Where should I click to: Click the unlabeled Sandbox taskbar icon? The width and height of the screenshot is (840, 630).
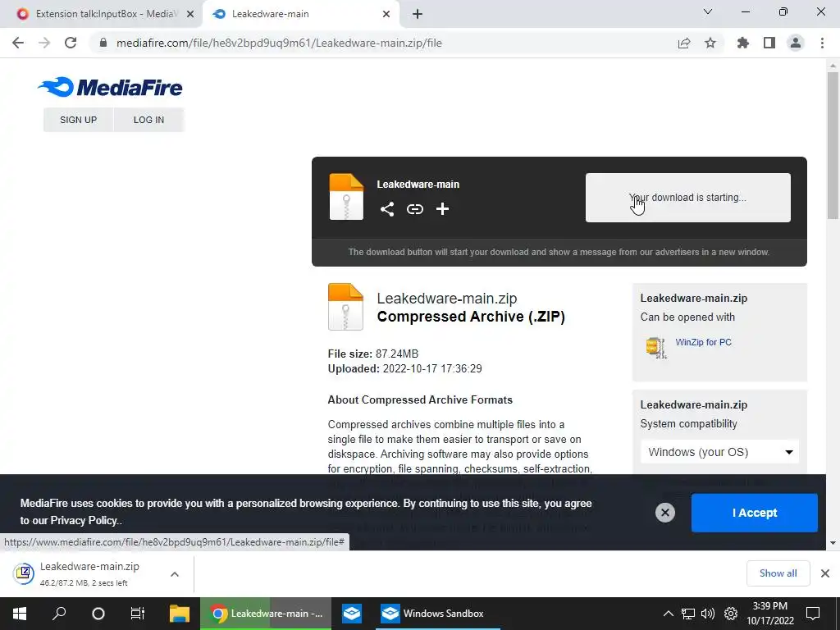352,614
